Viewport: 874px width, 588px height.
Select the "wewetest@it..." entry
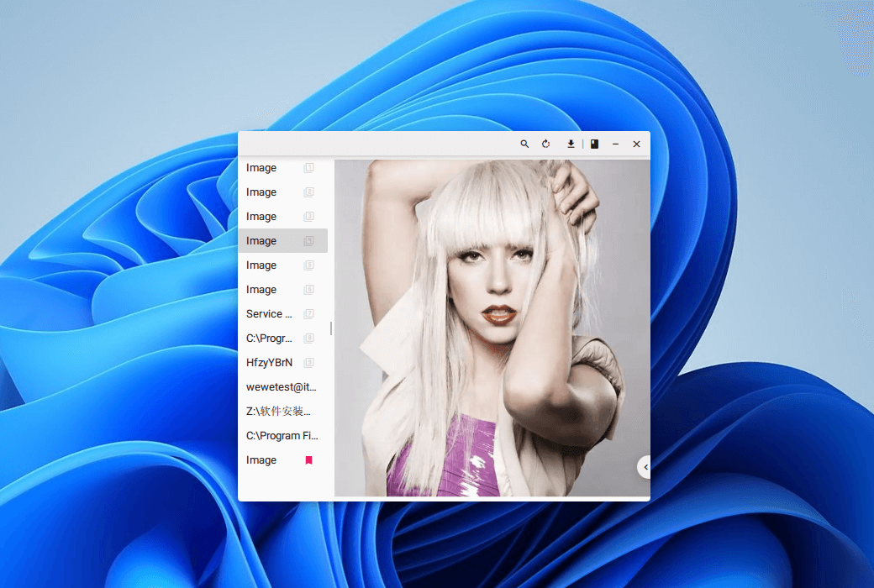pos(282,386)
